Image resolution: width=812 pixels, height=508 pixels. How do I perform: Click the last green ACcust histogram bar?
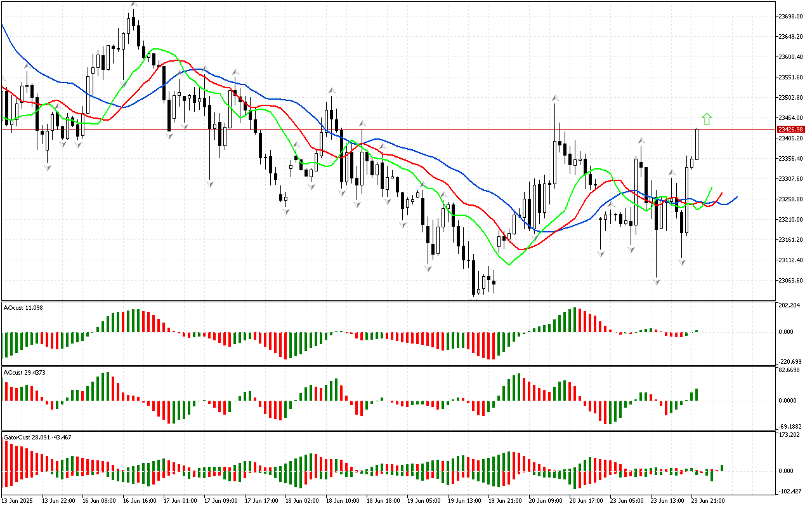click(697, 394)
